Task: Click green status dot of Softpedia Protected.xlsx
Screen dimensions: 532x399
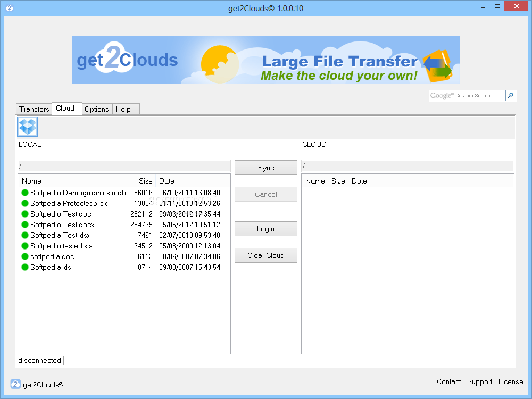Action: tap(25, 203)
